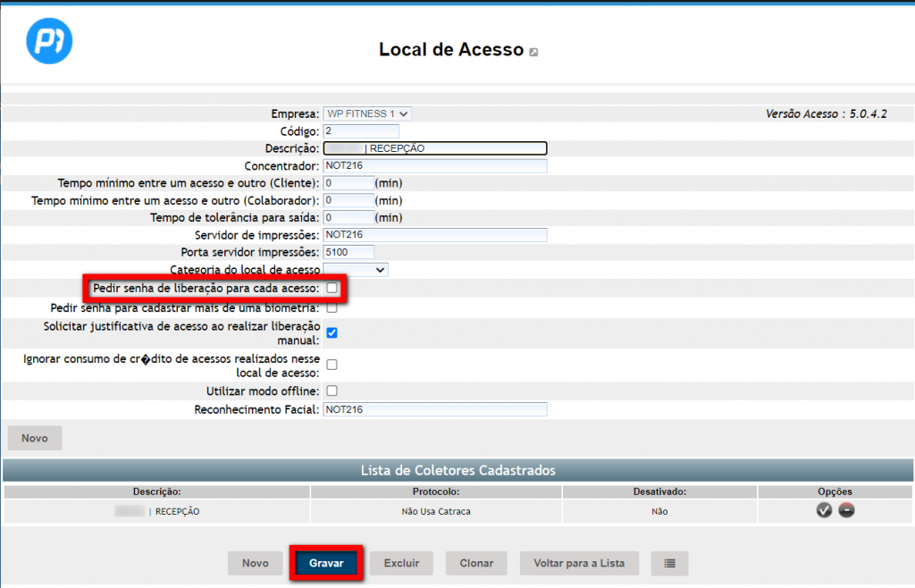This screenshot has width=915, height=588.
Task: Focus the 'Porta servidor impressões' field
Action: coord(348,252)
